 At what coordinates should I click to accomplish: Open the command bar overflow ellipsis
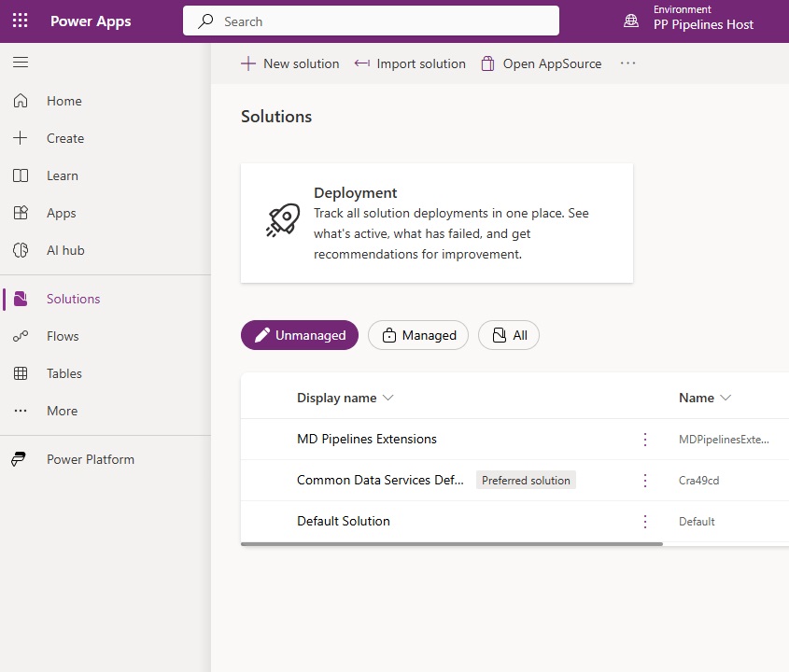point(628,63)
